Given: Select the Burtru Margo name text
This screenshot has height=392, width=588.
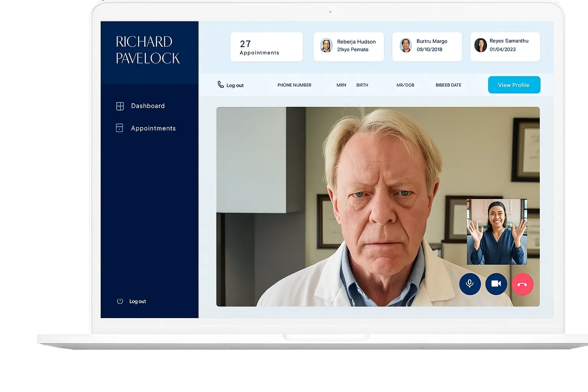Looking at the screenshot, I should [x=432, y=41].
